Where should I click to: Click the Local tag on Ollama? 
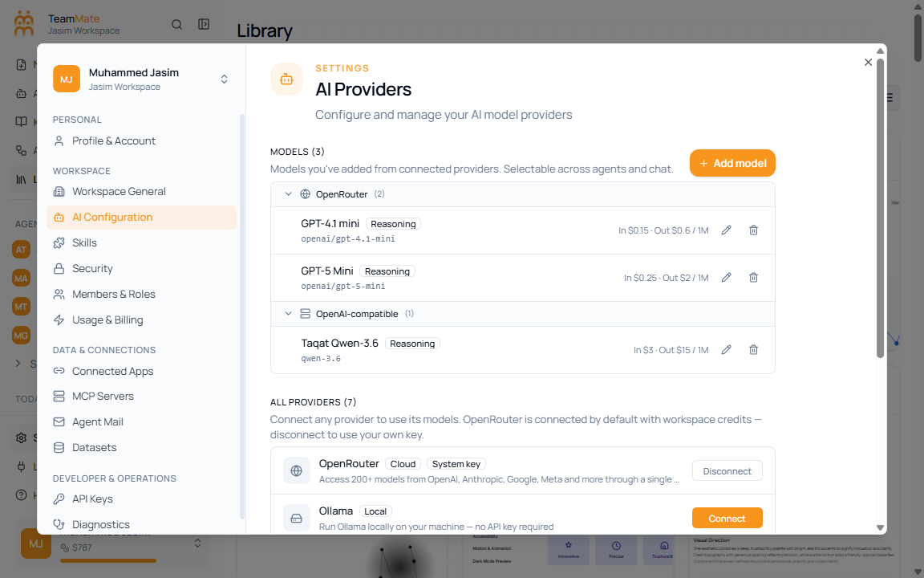coord(375,511)
